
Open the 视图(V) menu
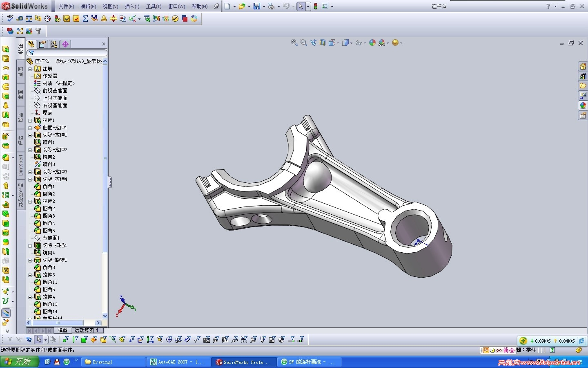pyautogui.click(x=110, y=7)
